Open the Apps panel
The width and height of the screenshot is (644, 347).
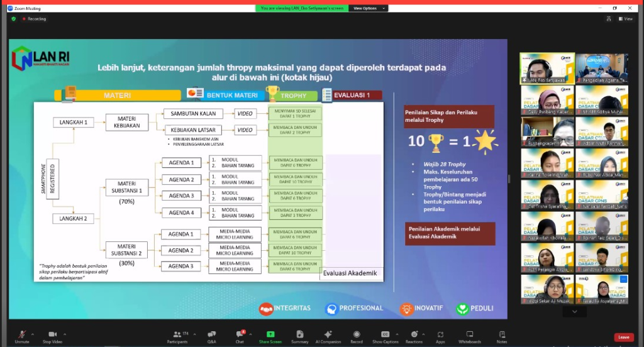tap(441, 336)
